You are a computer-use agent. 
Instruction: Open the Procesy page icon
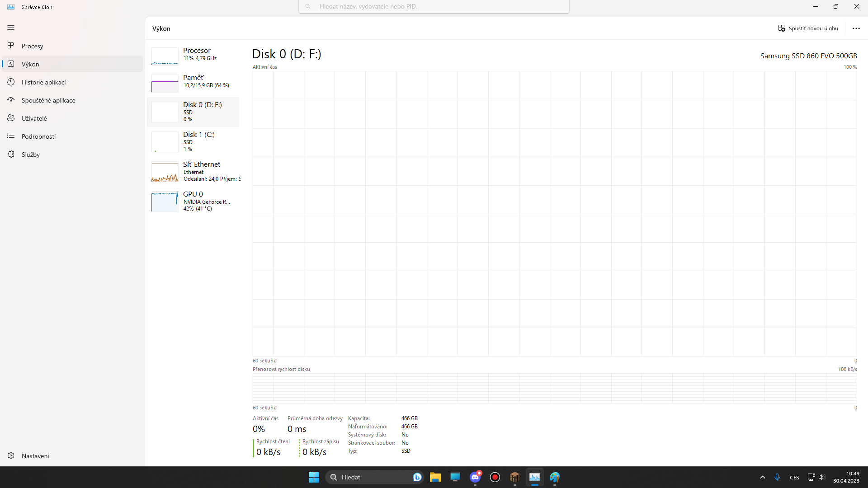point(11,46)
